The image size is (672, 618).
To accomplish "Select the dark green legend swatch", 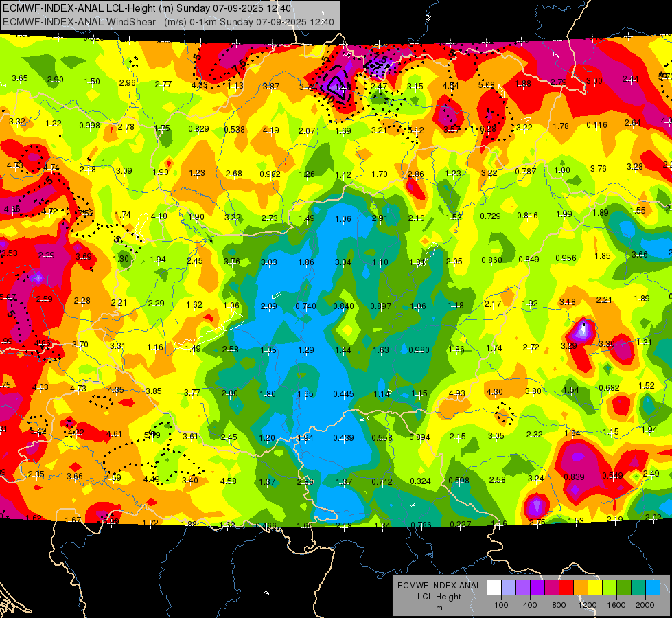I will pos(624,588).
